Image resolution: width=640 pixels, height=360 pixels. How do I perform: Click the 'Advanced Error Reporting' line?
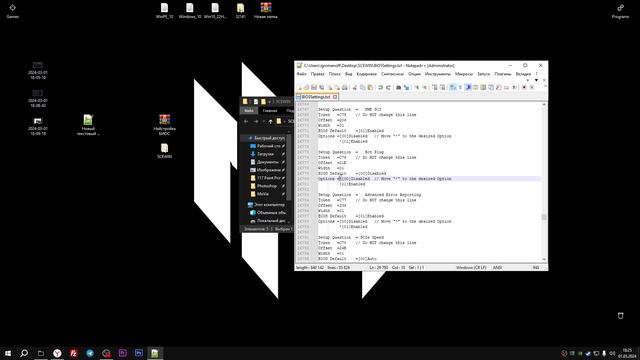click(369, 195)
